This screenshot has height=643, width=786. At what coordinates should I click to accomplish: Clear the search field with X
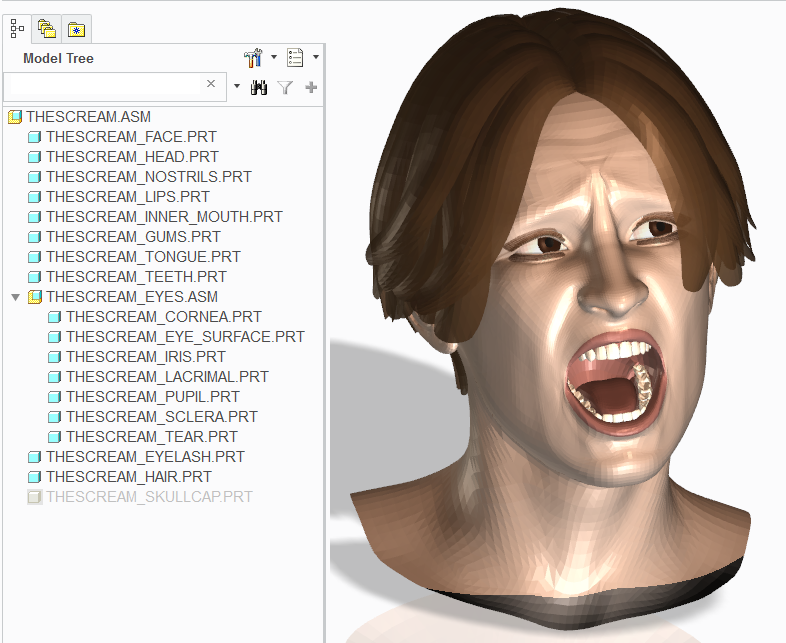click(211, 84)
